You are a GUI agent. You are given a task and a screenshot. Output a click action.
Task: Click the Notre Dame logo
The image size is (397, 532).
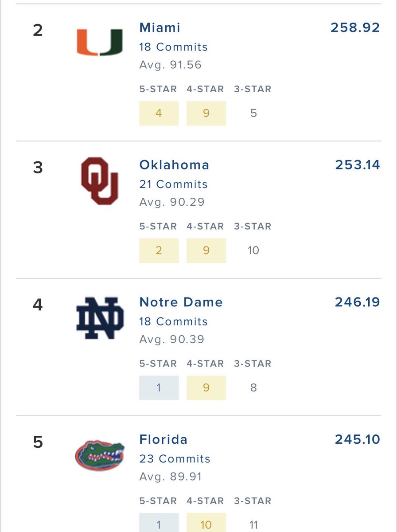click(x=100, y=318)
